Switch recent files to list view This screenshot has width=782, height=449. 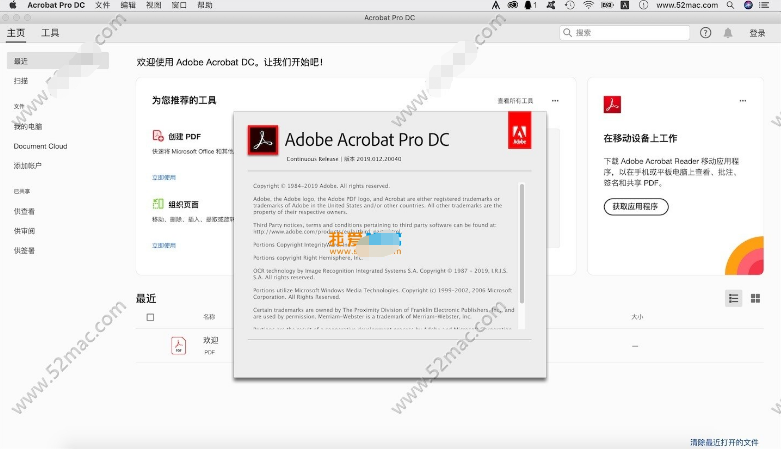pyautogui.click(x=734, y=298)
